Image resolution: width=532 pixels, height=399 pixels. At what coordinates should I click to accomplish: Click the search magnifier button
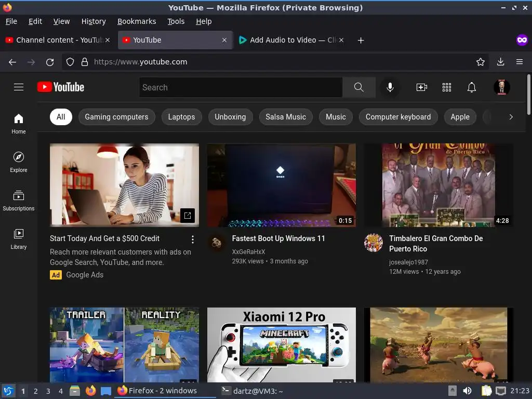359,87
